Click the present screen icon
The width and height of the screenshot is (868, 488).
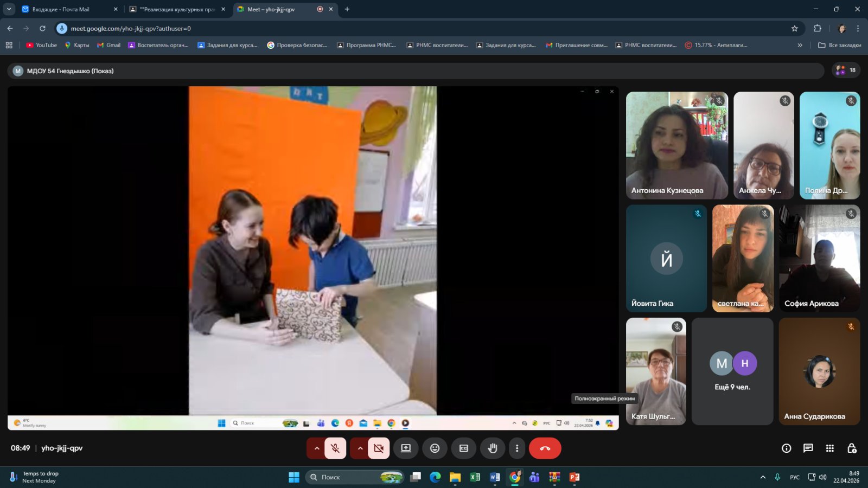click(x=406, y=448)
